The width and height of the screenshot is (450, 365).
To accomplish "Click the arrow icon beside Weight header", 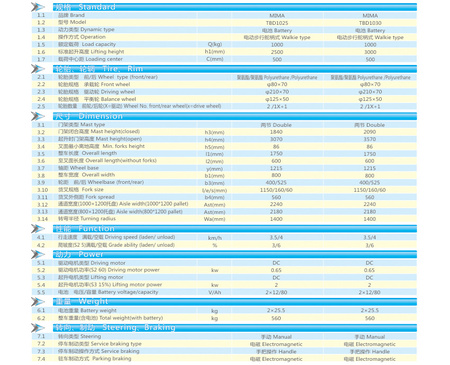I will click(x=38, y=301).
